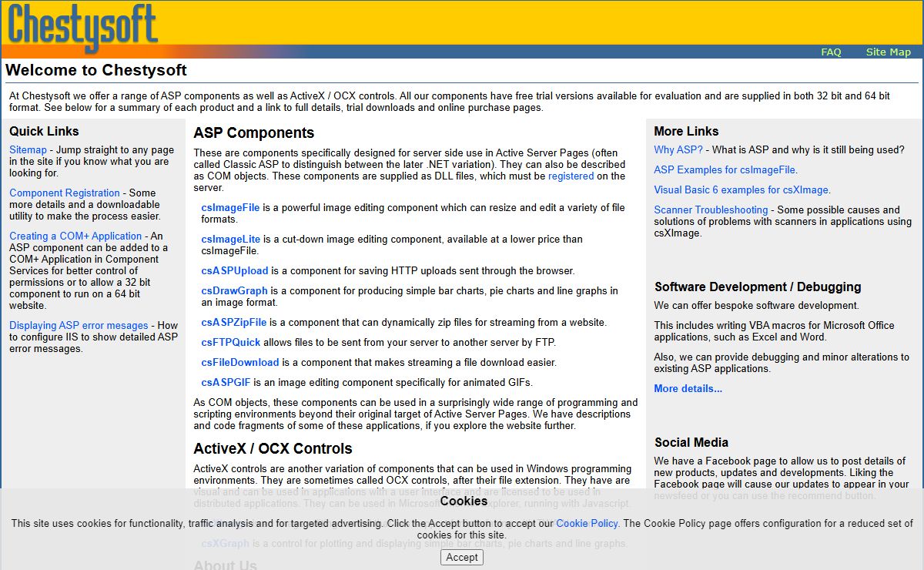924x570 pixels.
Task: Open Displaying ASP error messages link
Action: click(x=79, y=326)
